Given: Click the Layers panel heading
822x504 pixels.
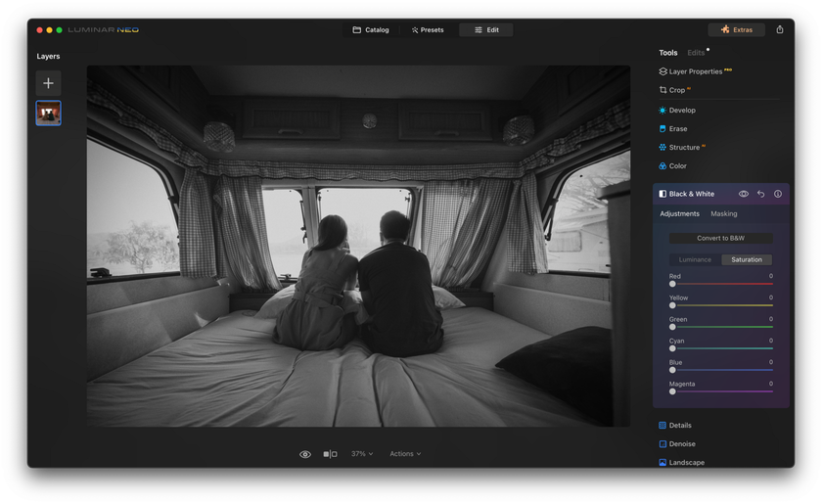Looking at the screenshot, I should tap(48, 56).
